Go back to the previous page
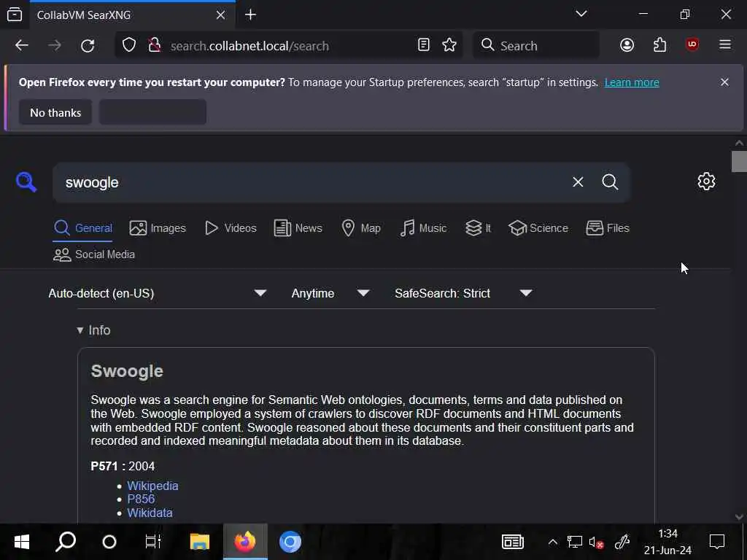This screenshot has height=560, width=747. 22,46
